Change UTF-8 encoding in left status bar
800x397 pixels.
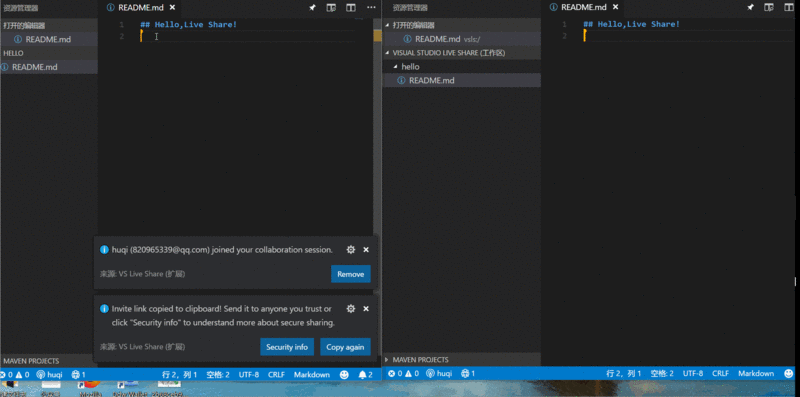click(249, 375)
